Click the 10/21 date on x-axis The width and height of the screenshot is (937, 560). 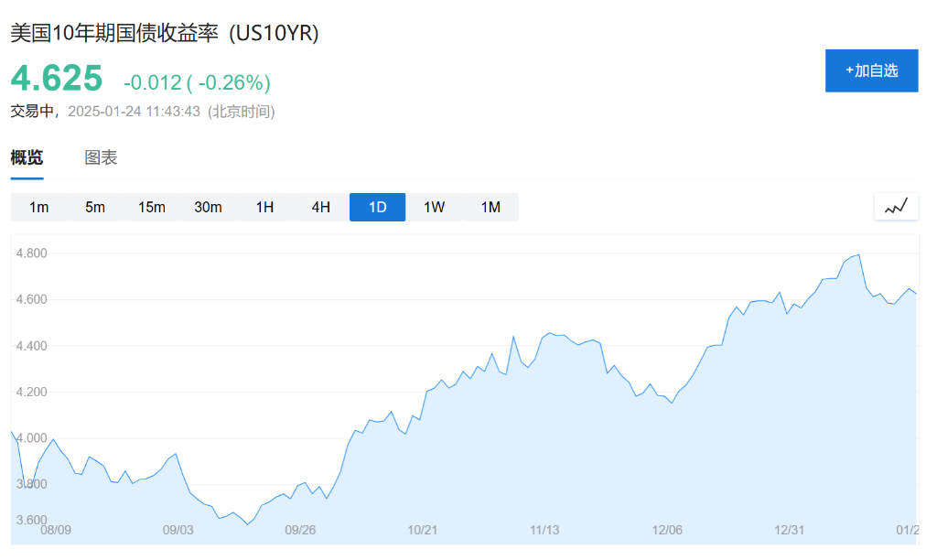point(422,530)
